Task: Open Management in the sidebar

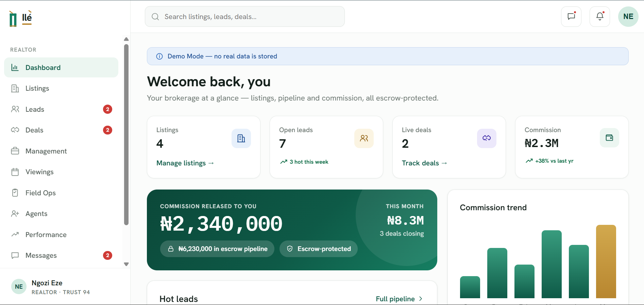Action: point(61,151)
